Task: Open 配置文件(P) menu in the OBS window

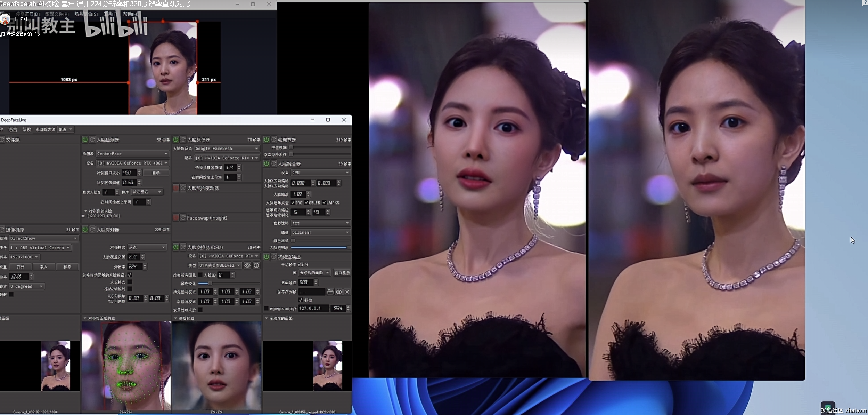Action: pyautogui.click(x=57, y=14)
